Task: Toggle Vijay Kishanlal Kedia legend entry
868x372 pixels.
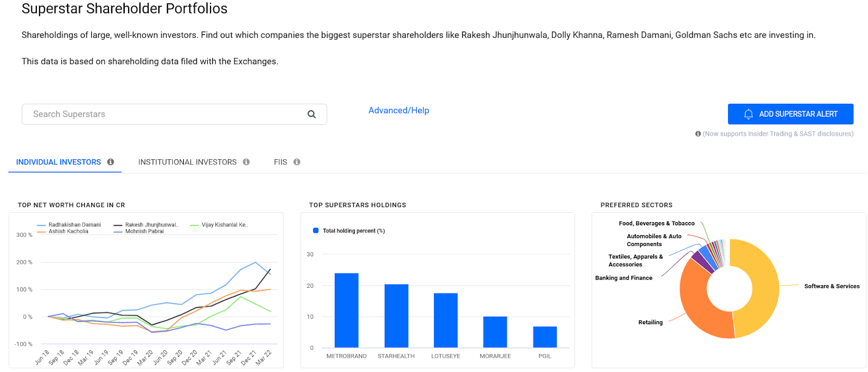Action: 219,225
